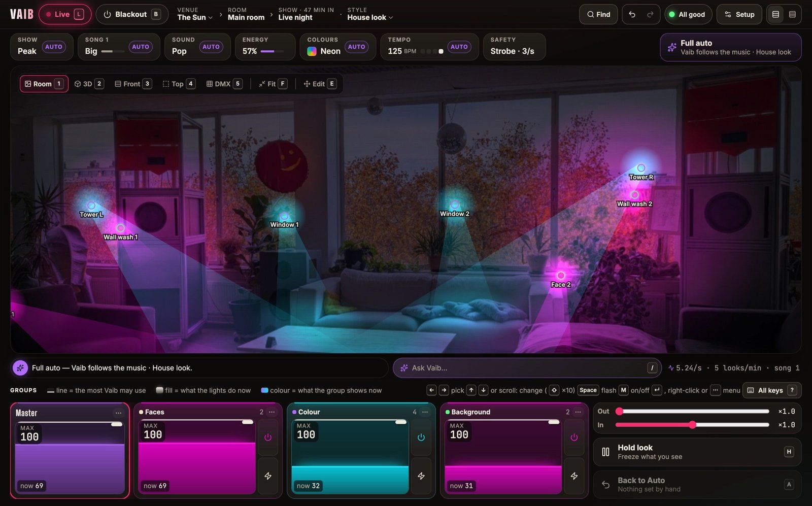Switch to the Room view tab
The height and width of the screenshot is (506, 812).
click(44, 84)
